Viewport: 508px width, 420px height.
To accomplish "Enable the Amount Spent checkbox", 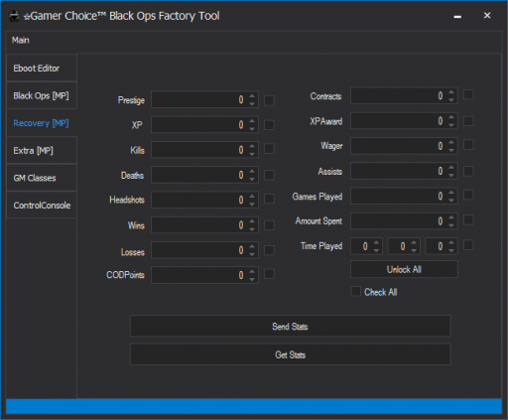I will pyautogui.click(x=468, y=219).
